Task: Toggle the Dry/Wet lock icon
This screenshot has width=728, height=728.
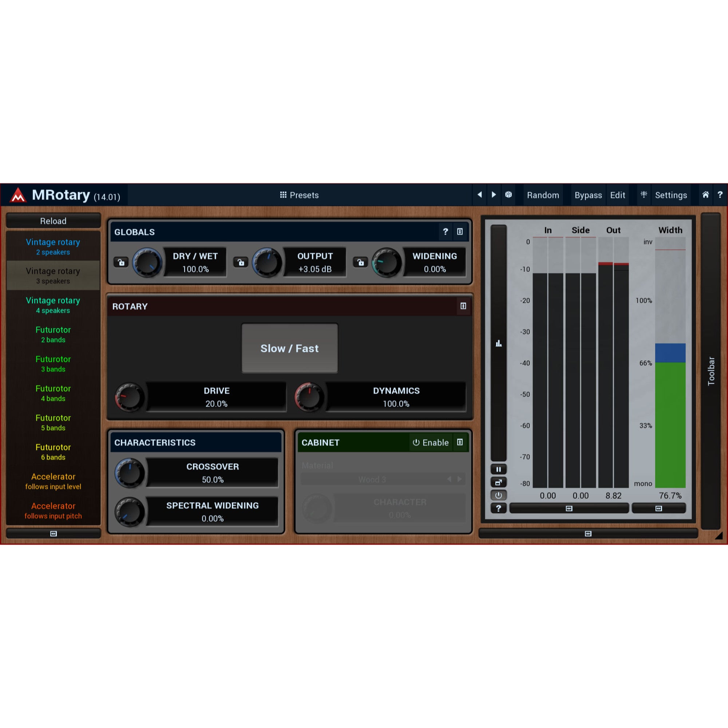Action: (121, 262)
